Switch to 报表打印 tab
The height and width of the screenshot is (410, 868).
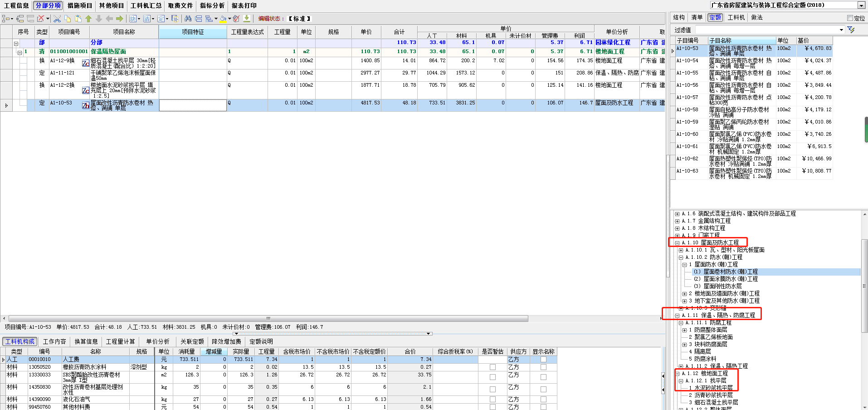tap(244, 5)
